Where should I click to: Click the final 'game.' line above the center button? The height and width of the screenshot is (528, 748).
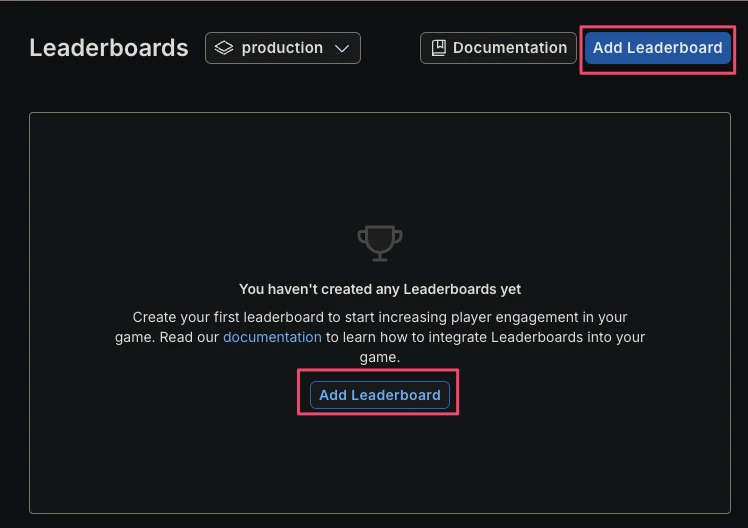pos(380,357)
